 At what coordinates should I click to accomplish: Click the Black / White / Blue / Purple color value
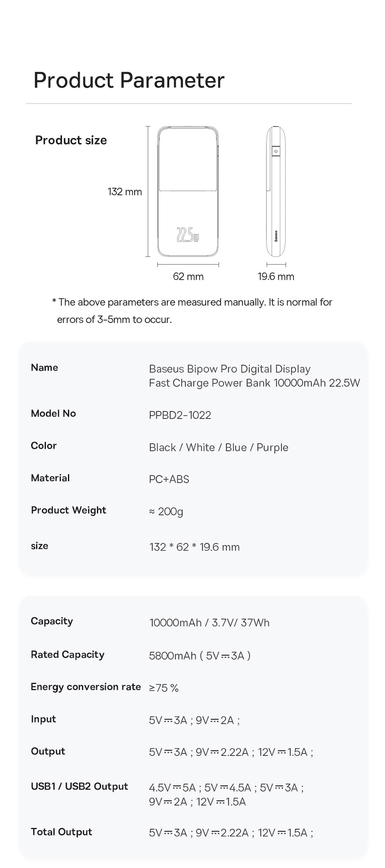pyautogui.click(x=219, y=447)
